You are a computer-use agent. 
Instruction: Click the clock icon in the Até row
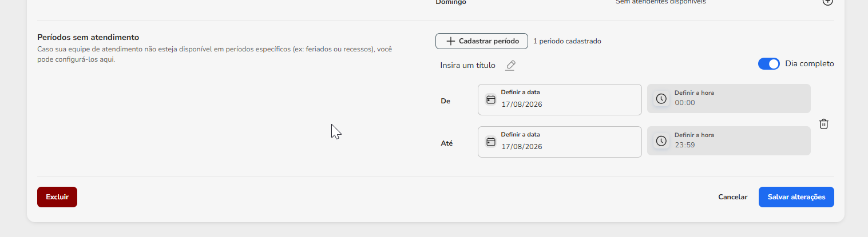point(661,141)
